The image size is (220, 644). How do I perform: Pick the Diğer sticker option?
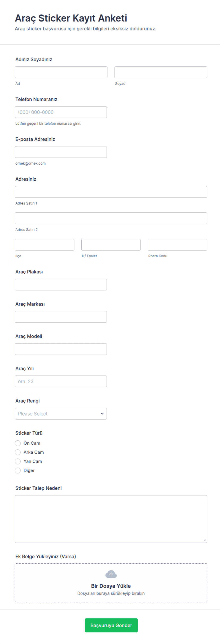point(18,470)
